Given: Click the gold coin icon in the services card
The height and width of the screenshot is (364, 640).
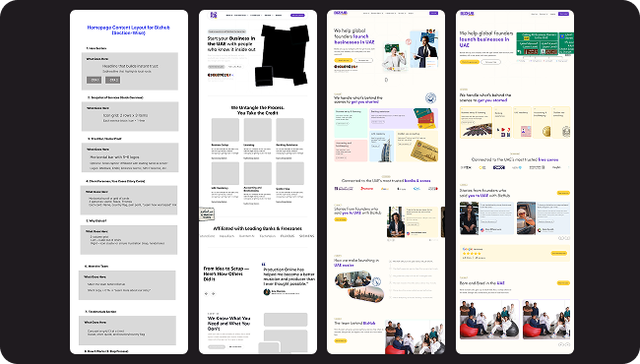Looking at the screenshot, I should pyautogui.click(x=546, y=131).
